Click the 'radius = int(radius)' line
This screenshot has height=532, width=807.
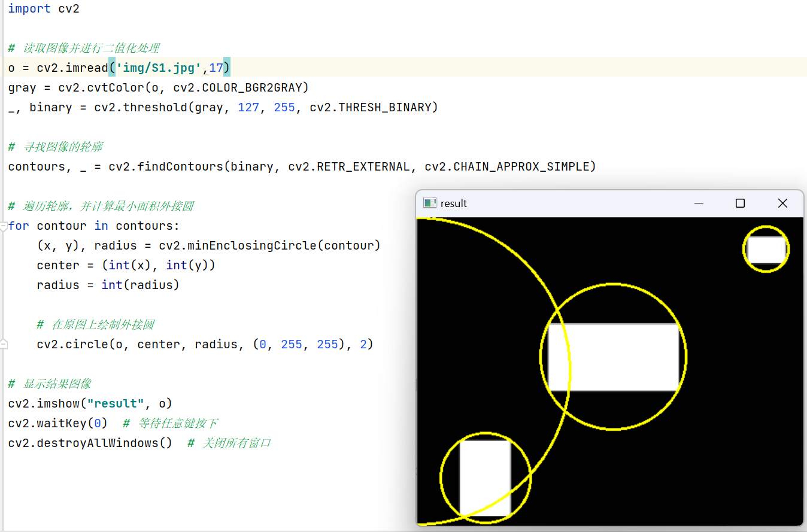[108, 285]
